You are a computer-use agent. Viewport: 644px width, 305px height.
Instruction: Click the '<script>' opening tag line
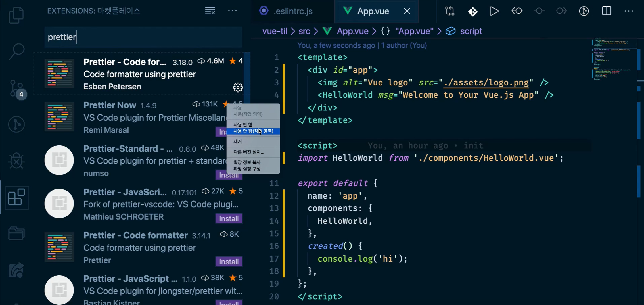pyautogui.click(x=317, y=145)
